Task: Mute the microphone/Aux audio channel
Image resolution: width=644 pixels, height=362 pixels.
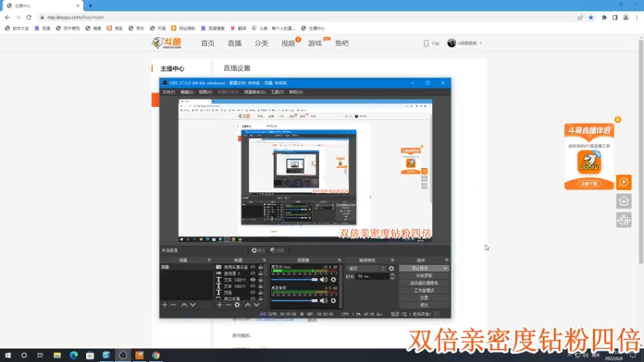Action: click(x=324, y=279)
